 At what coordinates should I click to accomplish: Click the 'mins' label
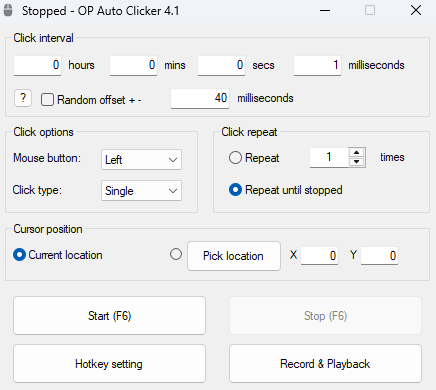click(175, 65)
